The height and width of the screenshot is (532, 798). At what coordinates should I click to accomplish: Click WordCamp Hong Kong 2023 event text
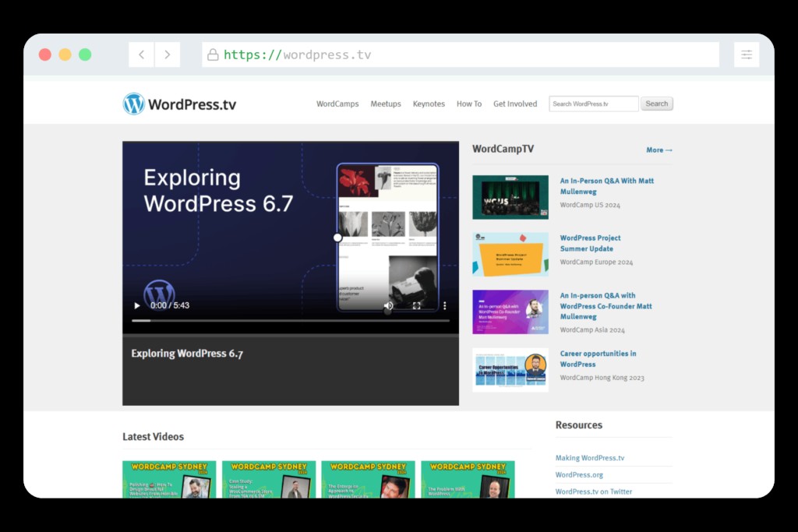(x=602, y=378)
